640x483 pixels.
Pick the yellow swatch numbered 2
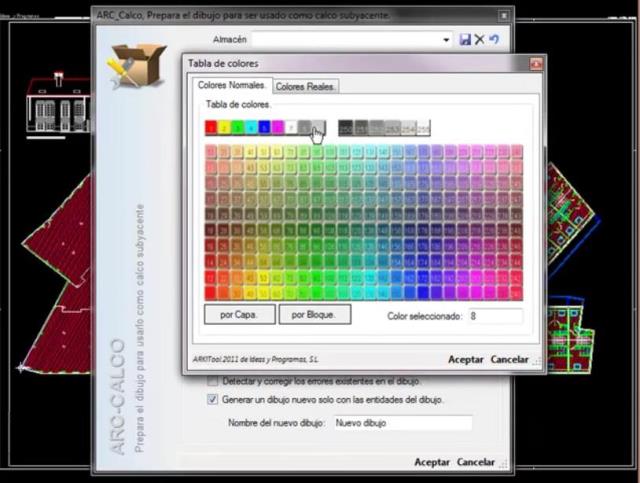click(x=224, y=128)
